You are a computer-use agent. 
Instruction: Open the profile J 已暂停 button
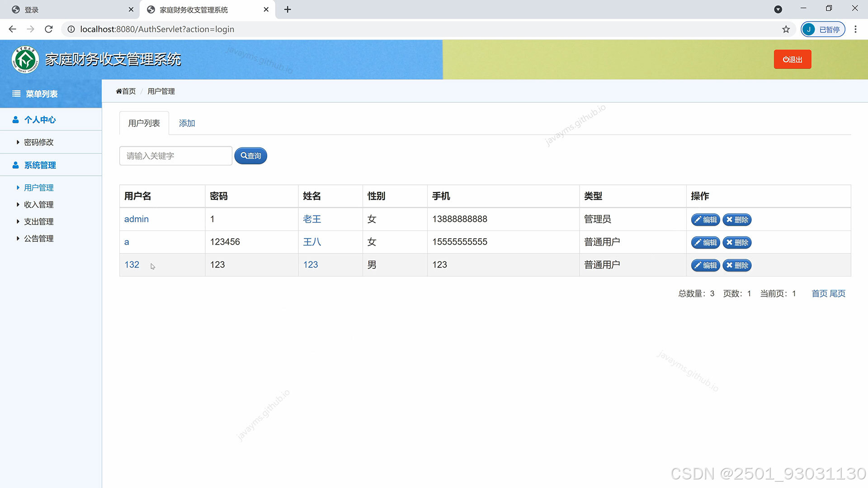click(823, 29)
